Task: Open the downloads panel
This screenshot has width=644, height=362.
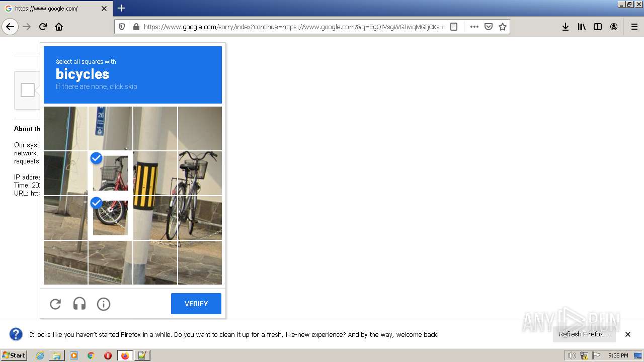Action: (x=566, y=27)
